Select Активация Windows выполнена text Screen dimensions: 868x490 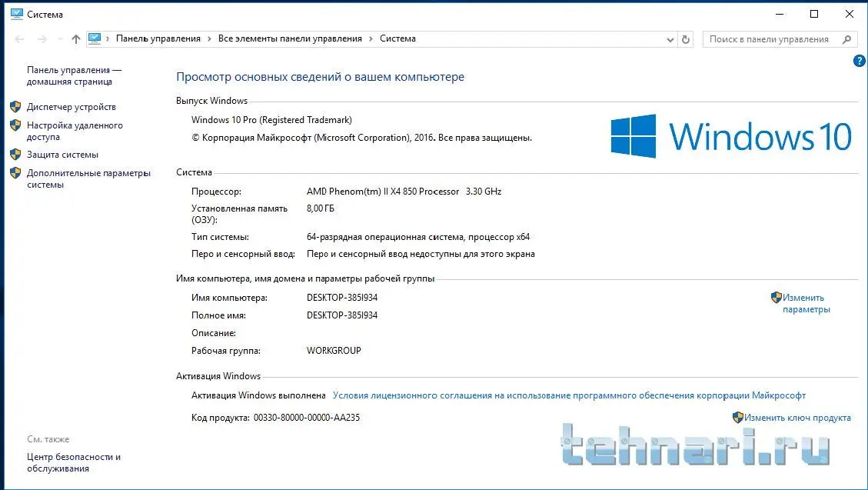[x=258, y=395]
